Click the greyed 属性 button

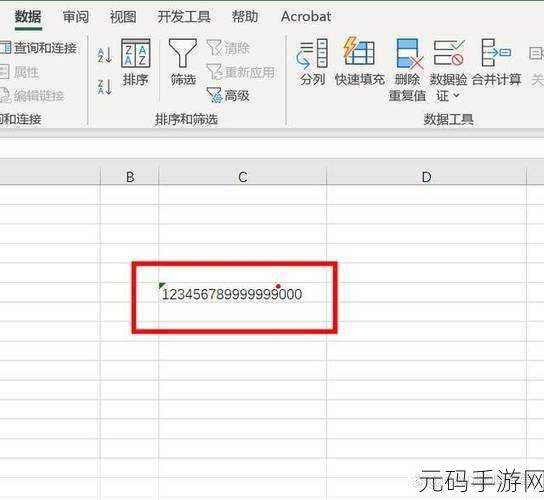tap(19, 72)
